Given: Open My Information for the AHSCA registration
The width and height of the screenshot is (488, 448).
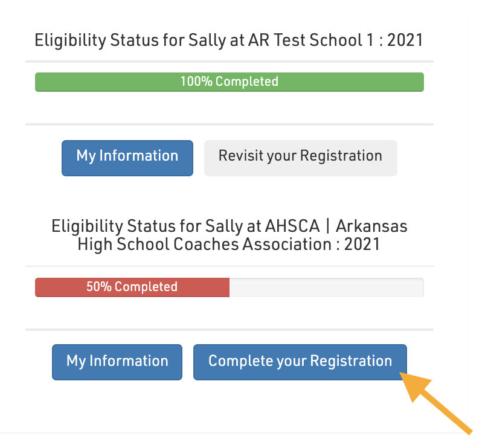Looking at the screenshot, I should click(x=117, y=362).
